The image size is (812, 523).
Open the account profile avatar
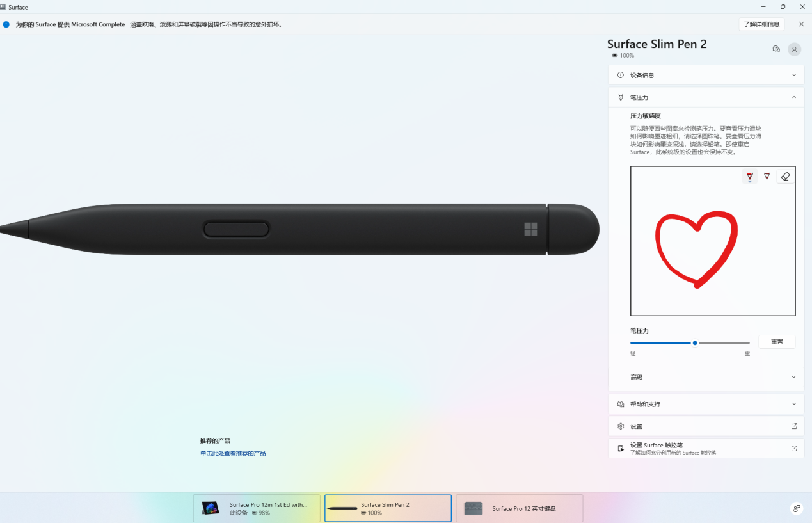coord(794,49)
